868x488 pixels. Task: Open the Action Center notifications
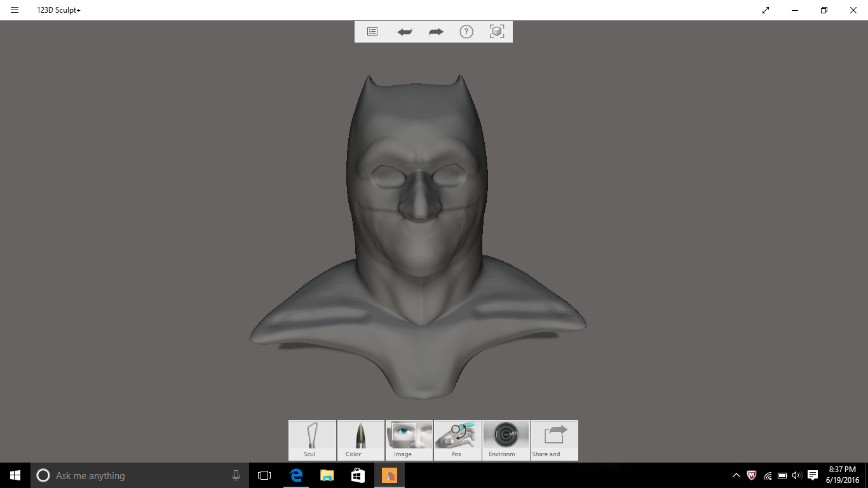click(x=813, y=475)
